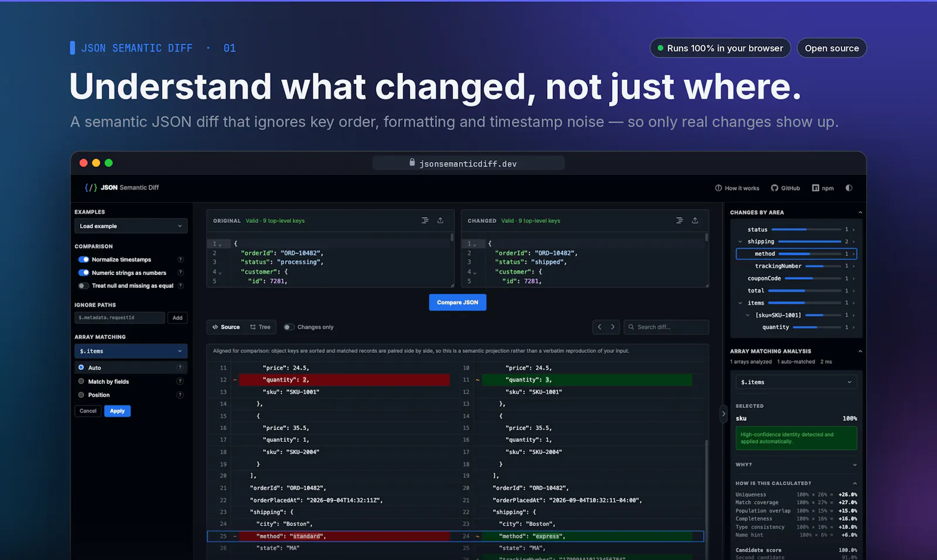Collapse the Changes by Area section
Image resolution: width=937 pixels, height=560 pixels.
pyautogui.click(x=860, y=212)
